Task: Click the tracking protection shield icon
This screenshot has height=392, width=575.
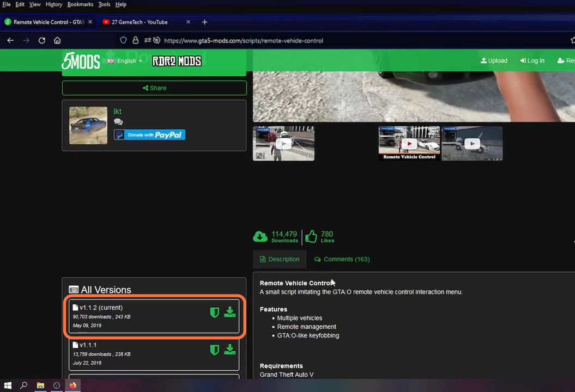Action: point(124,40)
